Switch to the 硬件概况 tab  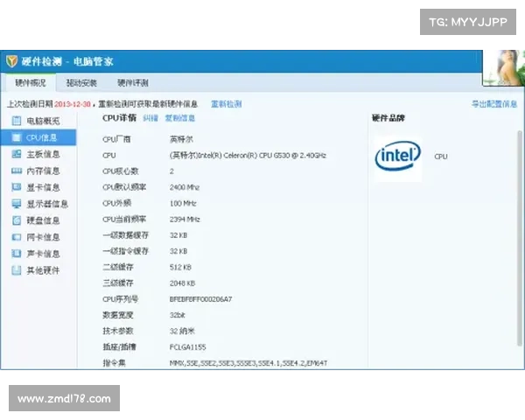(31, 83)
